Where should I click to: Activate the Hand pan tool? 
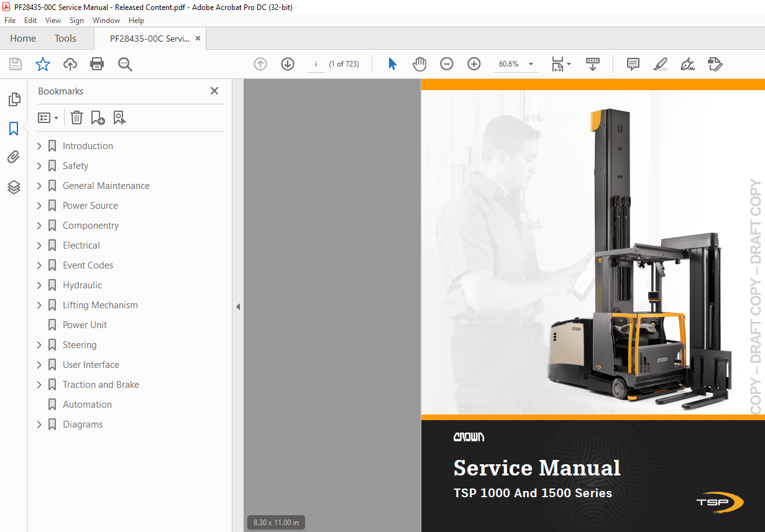pos(419,64)
